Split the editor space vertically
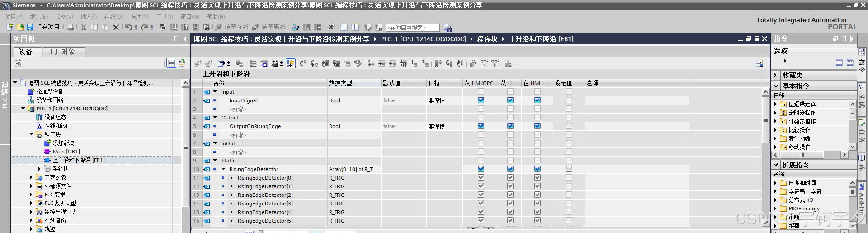 tap(355, 27)
